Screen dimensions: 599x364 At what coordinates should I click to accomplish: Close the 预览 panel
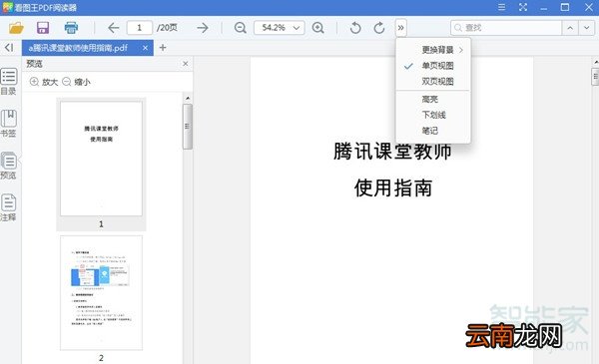click(186, 64)
